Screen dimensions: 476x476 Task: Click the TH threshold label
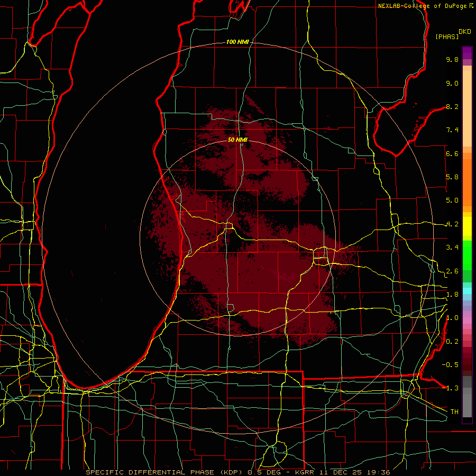coord(454,412)
